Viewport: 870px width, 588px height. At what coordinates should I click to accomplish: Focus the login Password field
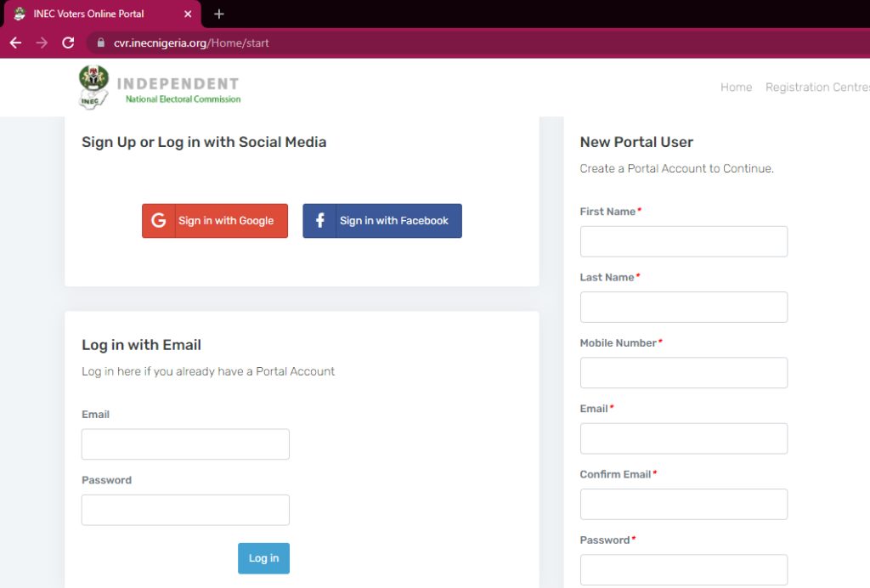pos(185,510)
